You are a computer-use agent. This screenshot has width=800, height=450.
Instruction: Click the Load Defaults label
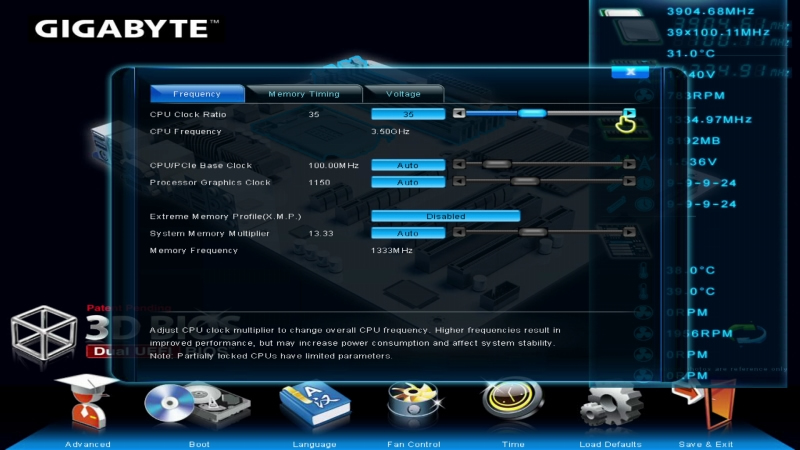click(610, 444)
